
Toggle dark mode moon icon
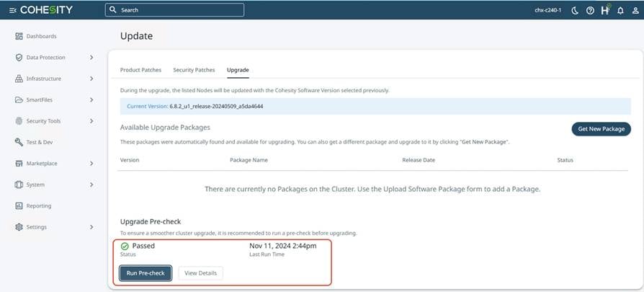(x=575, y=10)
